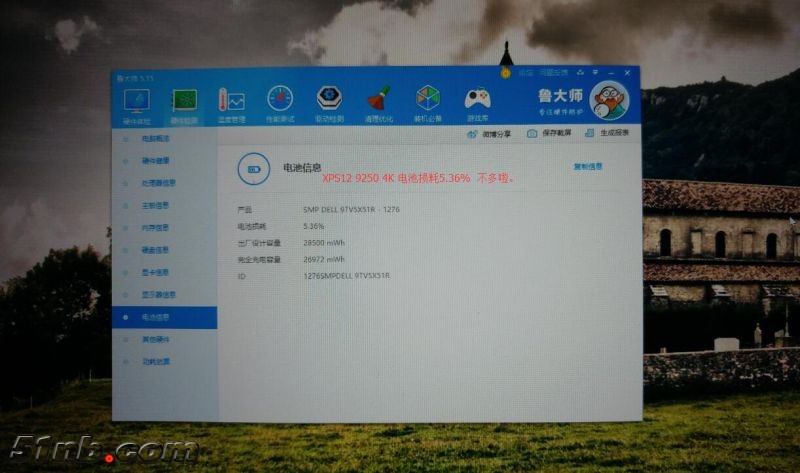The width and height of the screenshot is (800, 473).
Task: Open 清理优化 broom icon
Action: point(379,98)
